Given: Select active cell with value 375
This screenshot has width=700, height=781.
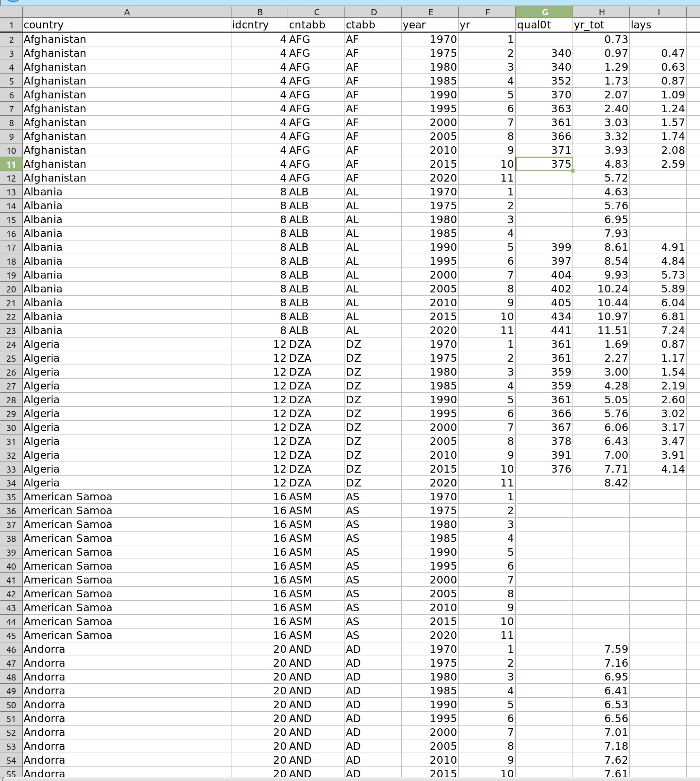Looking at the screenshot, I should (544, 164).
